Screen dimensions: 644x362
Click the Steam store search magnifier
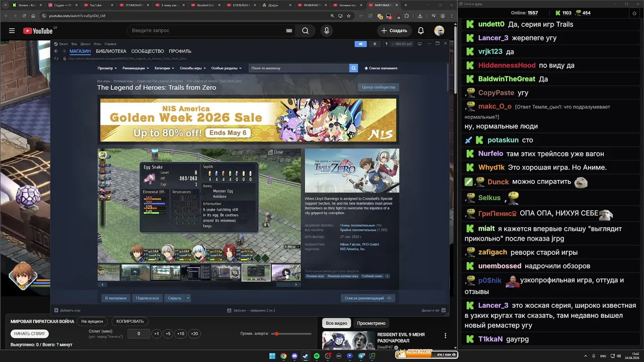(354, 68)
